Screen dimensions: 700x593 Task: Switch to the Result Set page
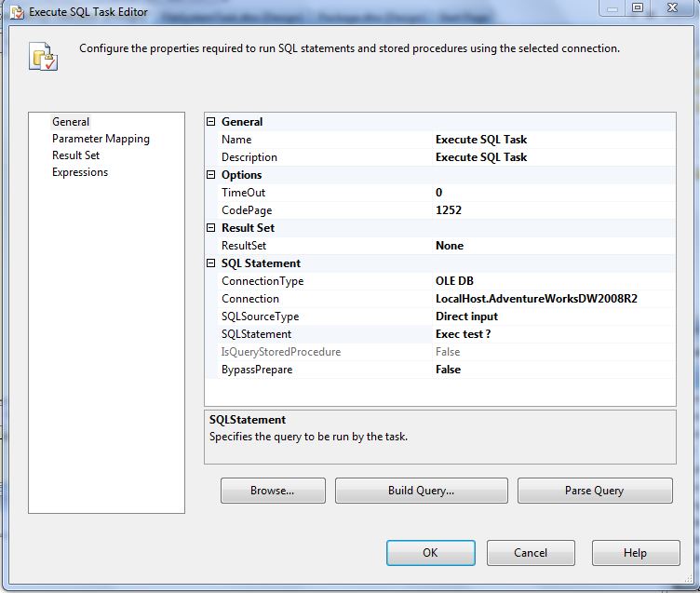[75, 155]
